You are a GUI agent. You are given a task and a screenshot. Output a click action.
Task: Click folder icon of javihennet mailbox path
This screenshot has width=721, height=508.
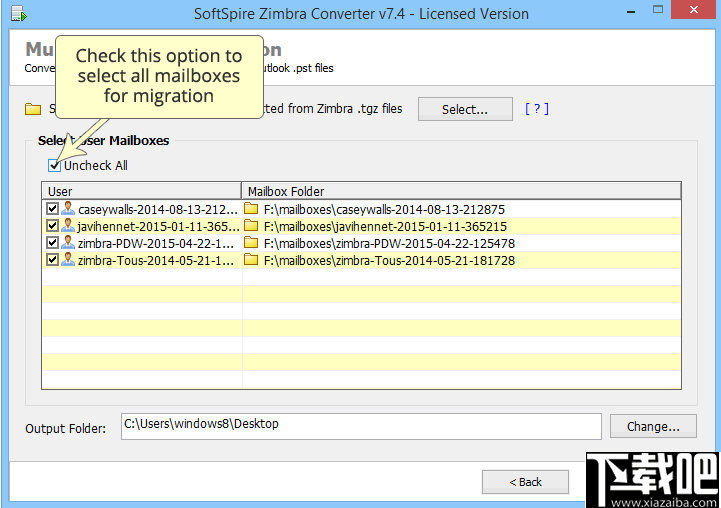[x=251, y=226]
